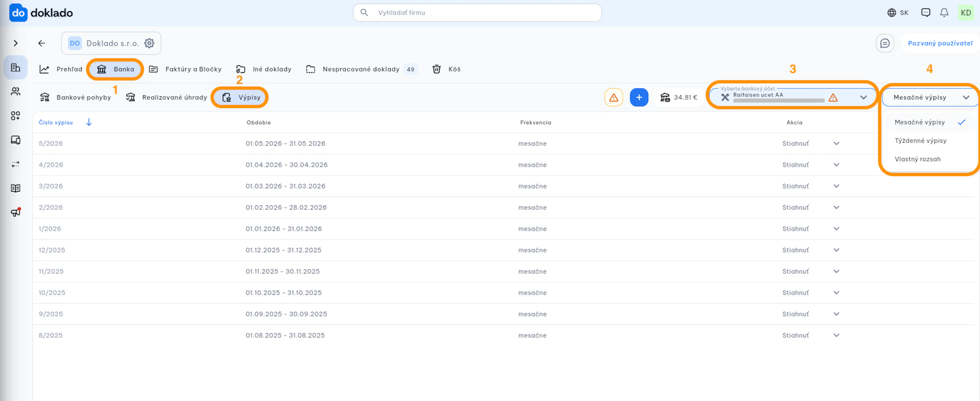Click the Frekvencia column header
The width and height of the screenshot is (980, 401).
[x=535, y=122]
